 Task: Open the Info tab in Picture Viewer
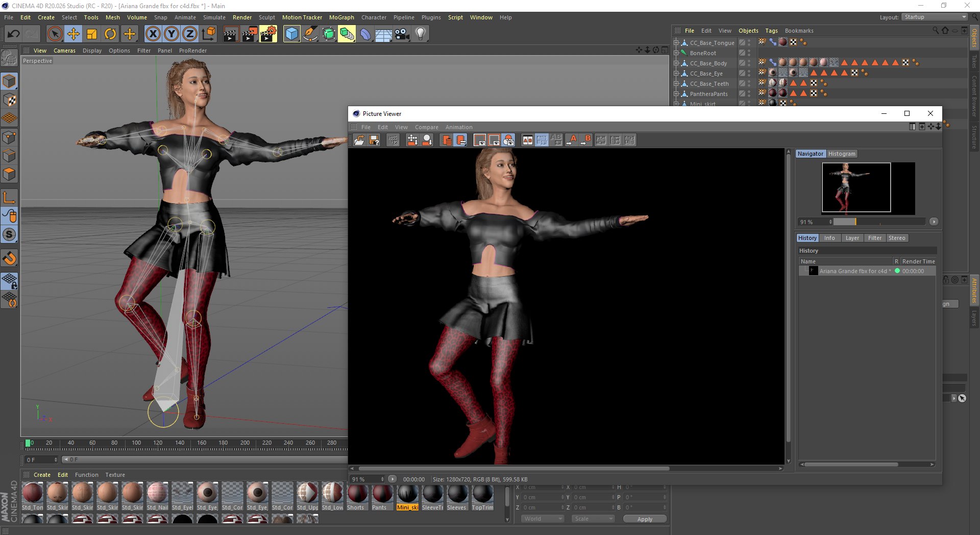[829, 238]
